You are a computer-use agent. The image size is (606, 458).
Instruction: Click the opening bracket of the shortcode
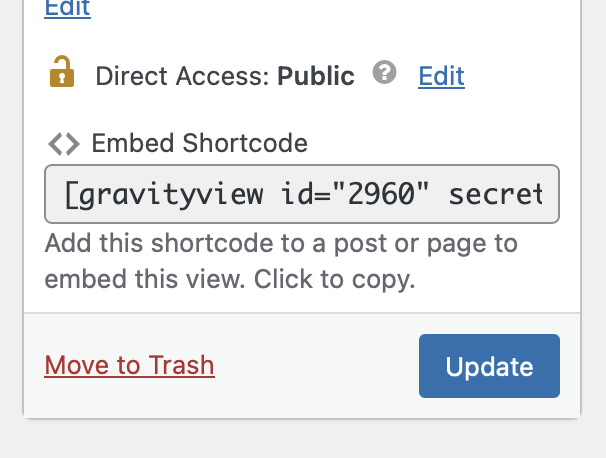[x=71, y=193]
